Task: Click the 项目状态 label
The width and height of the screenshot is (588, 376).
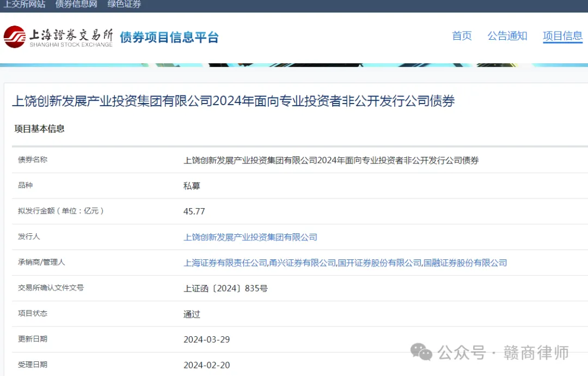Action: tap(33, 313)
